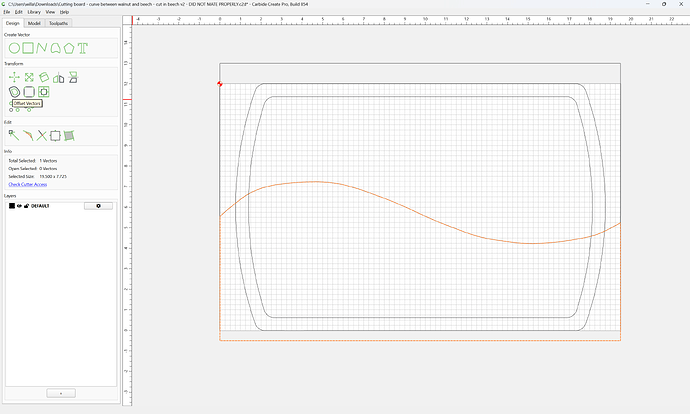Switch to the Design tab
This screenshot has width=690, height=414.
point(13,23)
